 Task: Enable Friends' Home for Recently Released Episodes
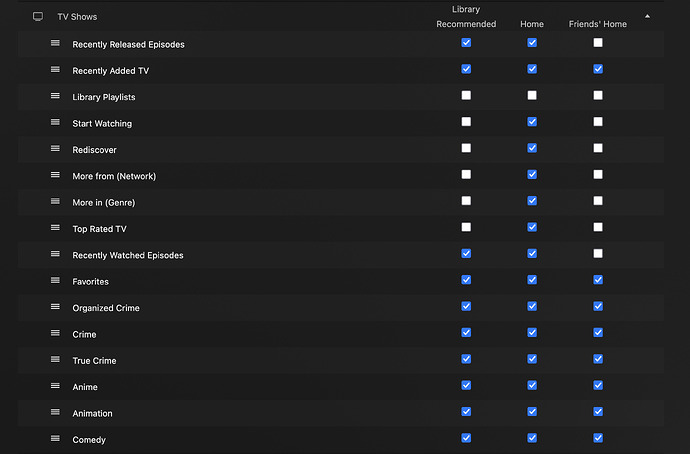598,43
